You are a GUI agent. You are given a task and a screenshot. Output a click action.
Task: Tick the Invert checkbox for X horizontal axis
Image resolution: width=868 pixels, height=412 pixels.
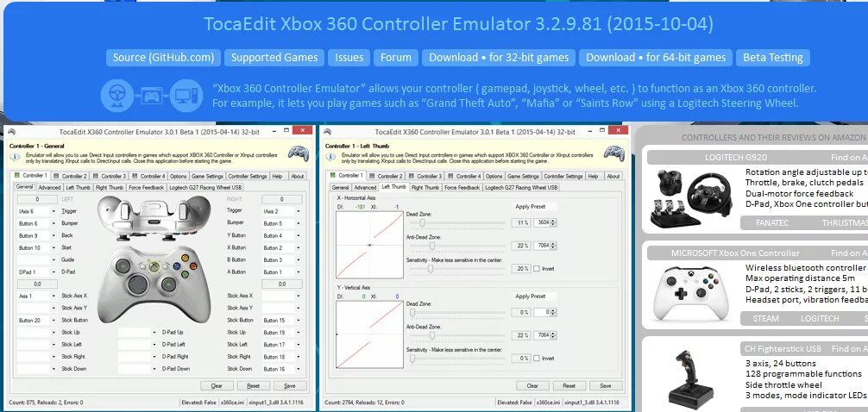click(x=537, y=269)
